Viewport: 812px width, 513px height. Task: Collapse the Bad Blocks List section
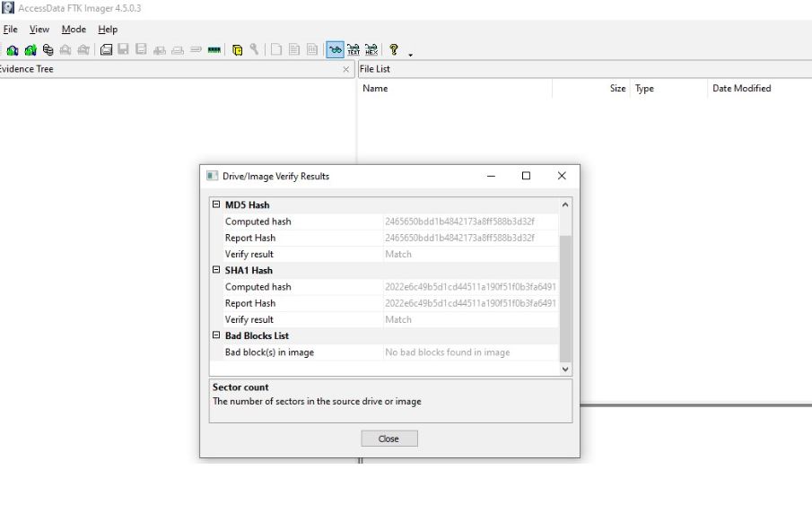point(216,335)
